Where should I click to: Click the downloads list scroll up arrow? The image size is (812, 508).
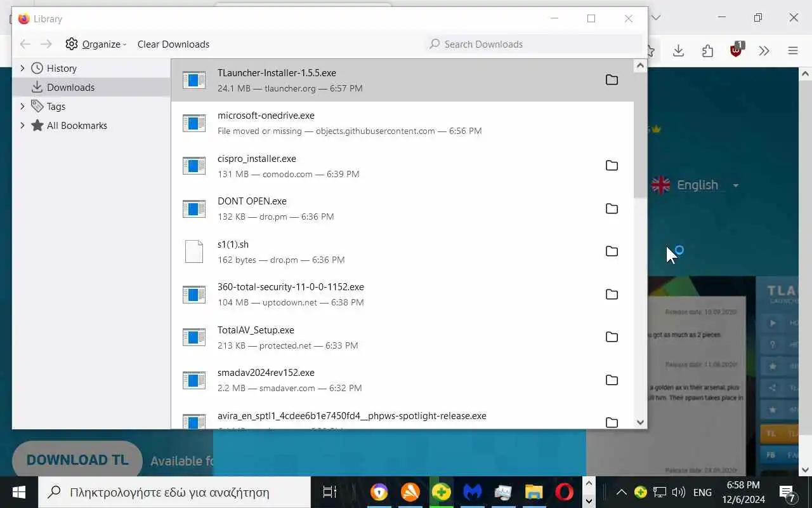640,65
